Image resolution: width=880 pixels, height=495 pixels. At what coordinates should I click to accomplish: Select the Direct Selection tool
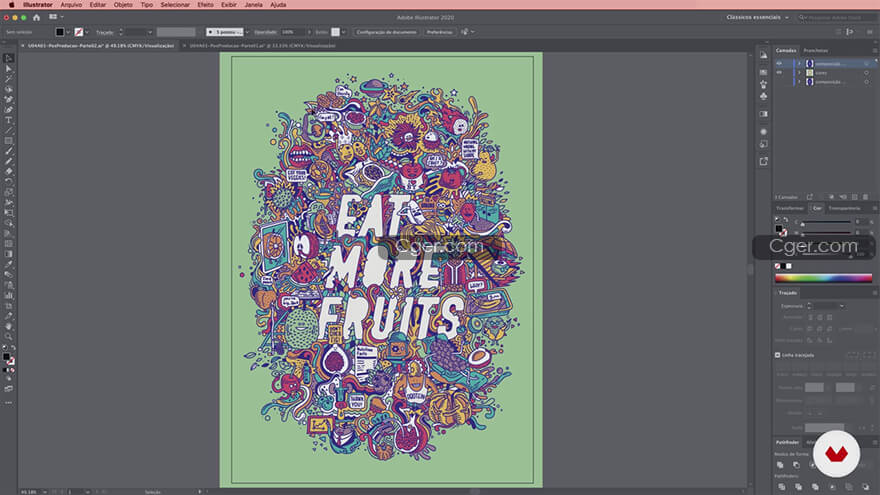pos(8,68)
